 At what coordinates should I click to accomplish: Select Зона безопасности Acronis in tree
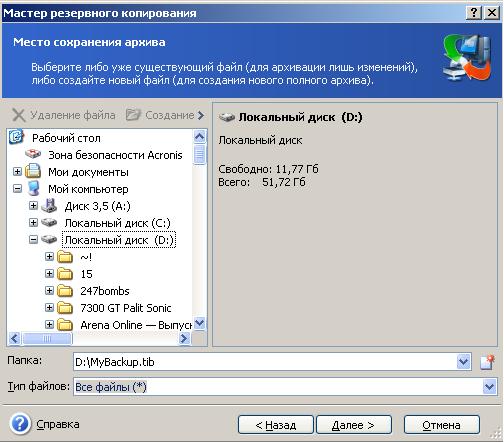[115, 155]
